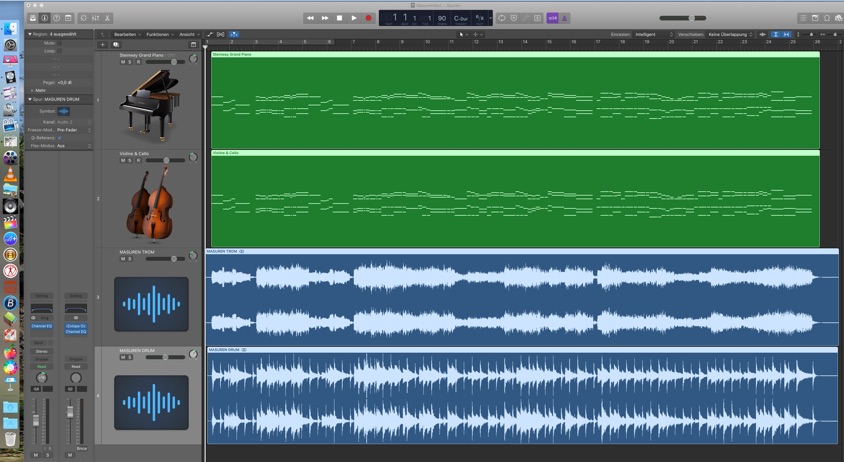Adjust the master volume slider
This screenshot has height=462, width=844.
click(x=683, y=18)
